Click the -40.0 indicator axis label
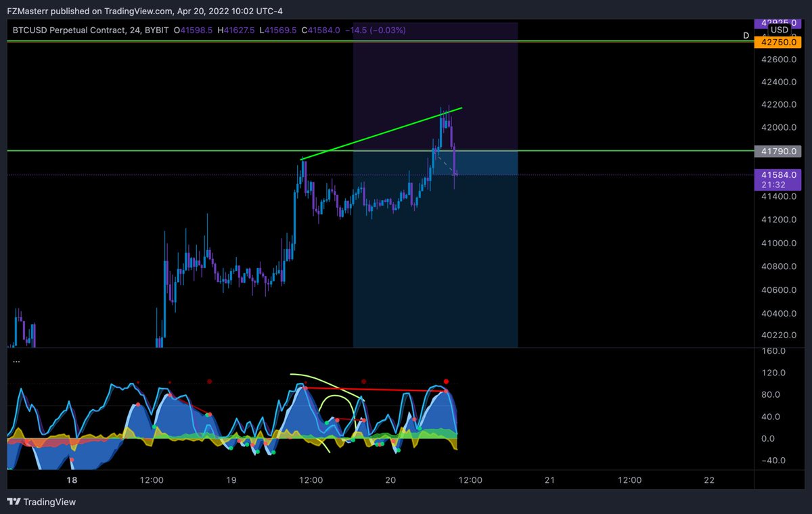The height and width of the screenshot is (514, 812). [x=772, y=461]
